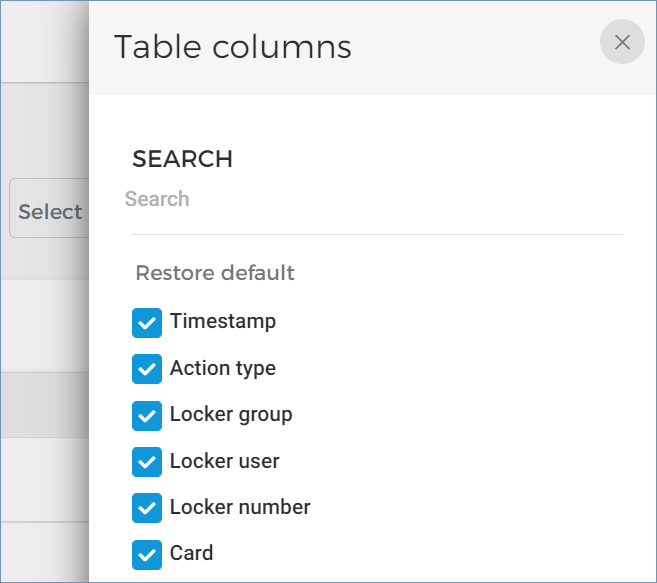Toggle the Locker user checkbox
This screenshot has width=657, height=583.
click(147, 462)
